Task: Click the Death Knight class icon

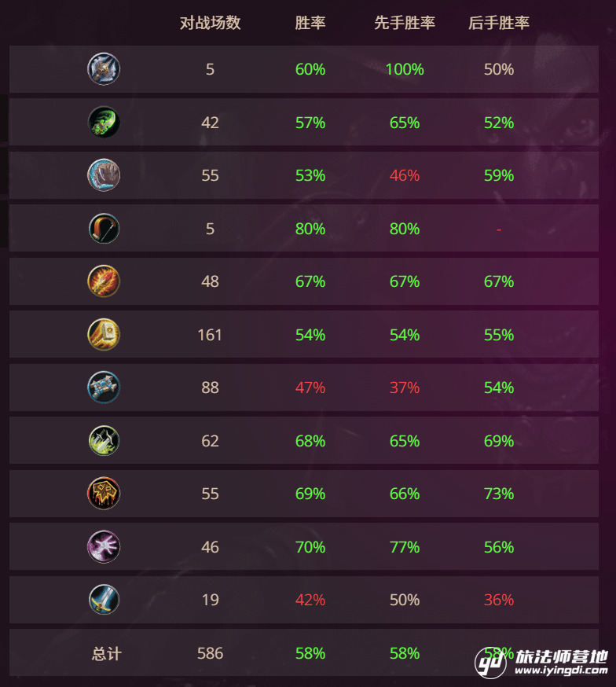Action: point(104,69)
